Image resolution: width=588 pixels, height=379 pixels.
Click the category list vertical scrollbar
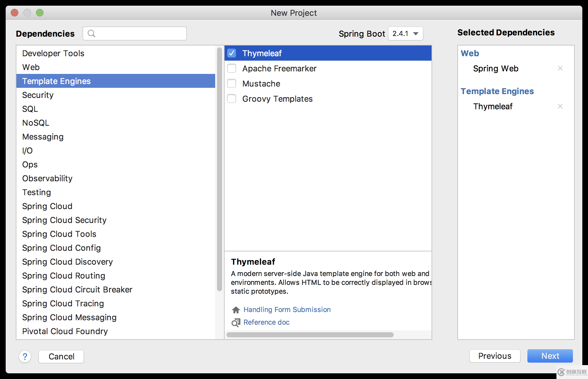(x=220, y=169)
